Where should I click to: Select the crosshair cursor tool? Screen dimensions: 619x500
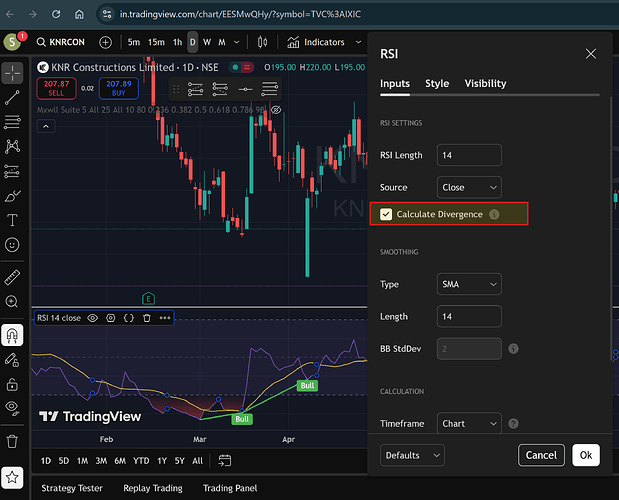click(12, 73)
